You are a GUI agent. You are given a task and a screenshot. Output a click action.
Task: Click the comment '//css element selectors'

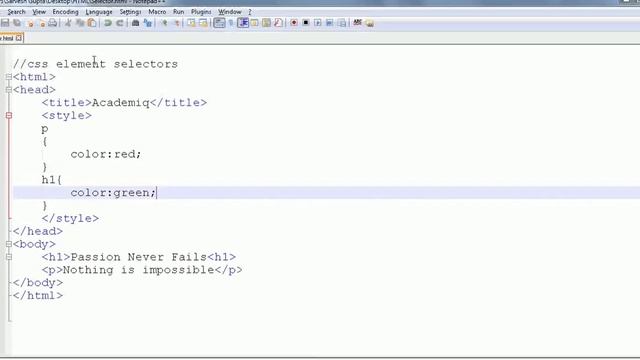(96, 64)
